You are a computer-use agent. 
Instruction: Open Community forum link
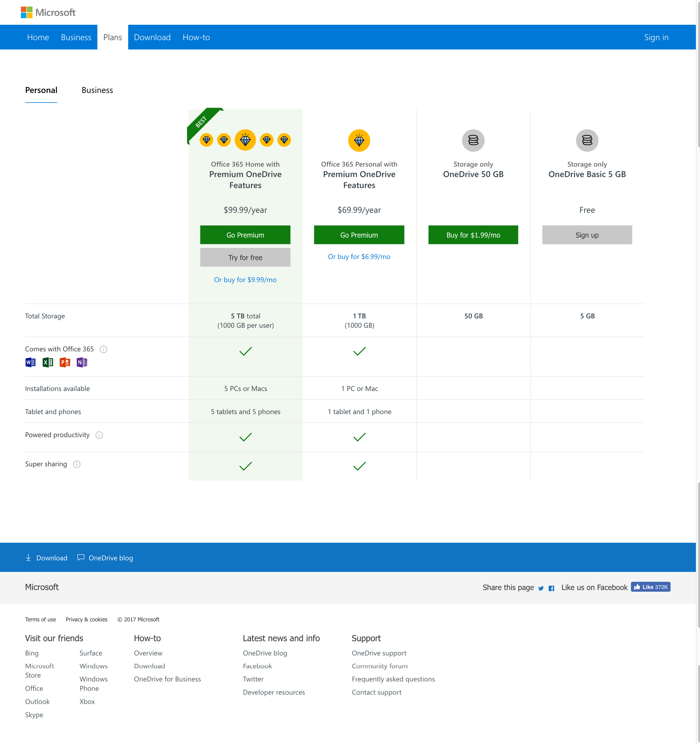click(x=380, y=666)
